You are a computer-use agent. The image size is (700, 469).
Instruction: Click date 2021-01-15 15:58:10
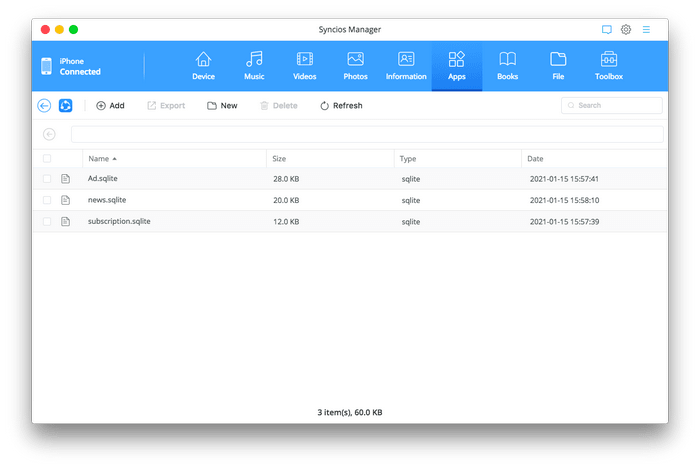[x=564, y=200]
